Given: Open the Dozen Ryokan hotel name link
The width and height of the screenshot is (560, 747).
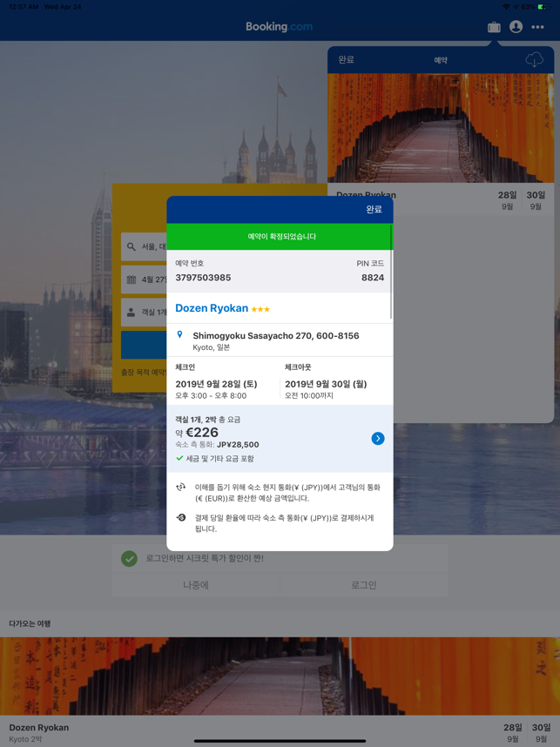Looking at the screenshot, I should point(212,308).
